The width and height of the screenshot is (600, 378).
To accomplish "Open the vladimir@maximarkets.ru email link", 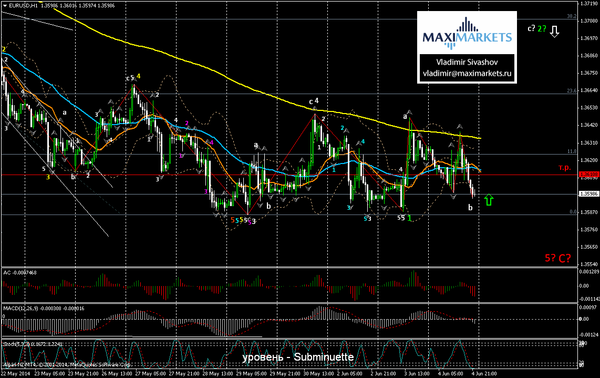I will coord(467,73).
